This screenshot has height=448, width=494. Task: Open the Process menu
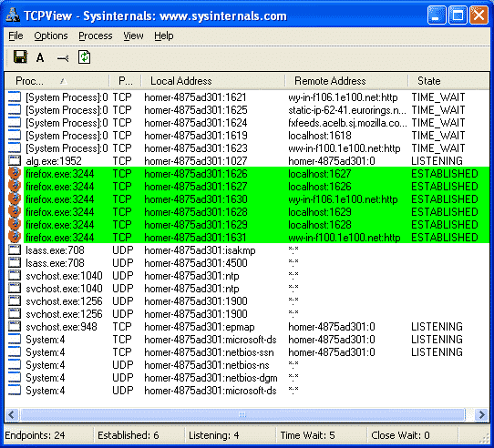click(96, 36)
